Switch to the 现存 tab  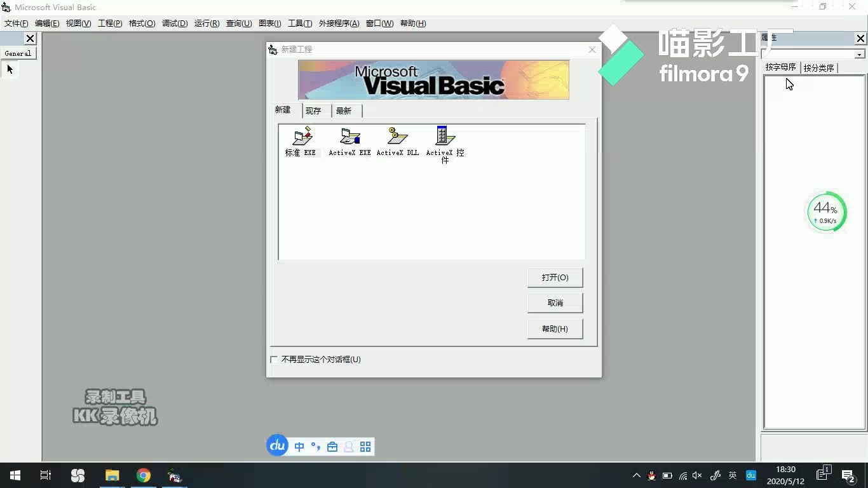tap(313, 111)
